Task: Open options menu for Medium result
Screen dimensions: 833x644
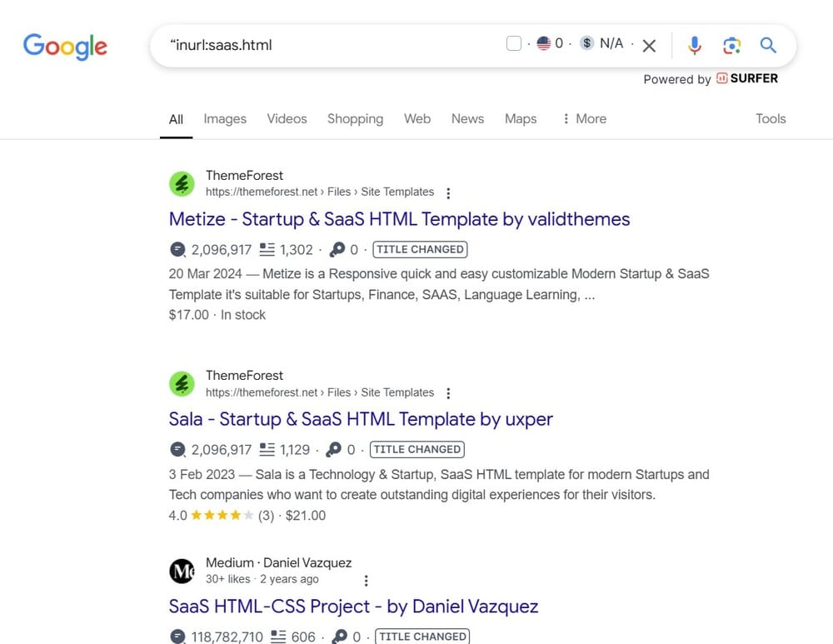Action: (366, 581)
